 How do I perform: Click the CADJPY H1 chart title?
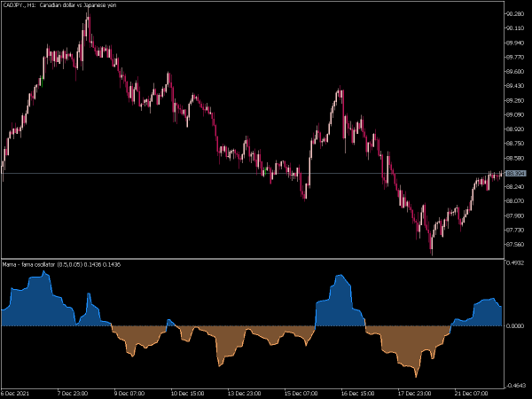click(x=59, y=5)
